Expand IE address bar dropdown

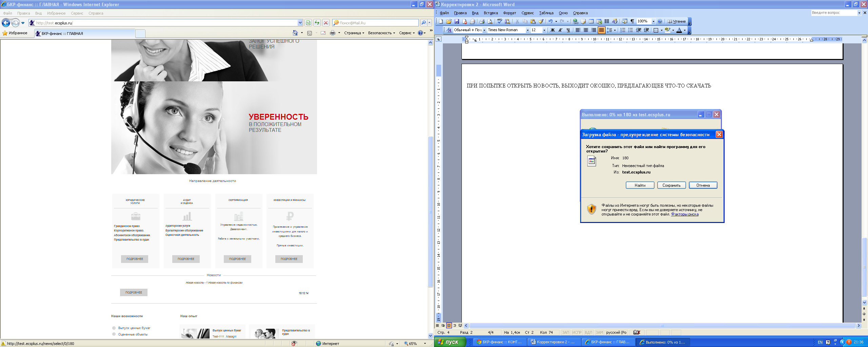[300, 23]
